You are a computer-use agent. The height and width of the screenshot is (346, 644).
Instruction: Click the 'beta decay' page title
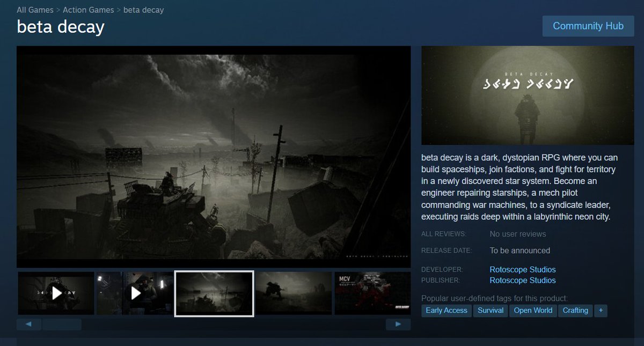[x=60, y=27]
